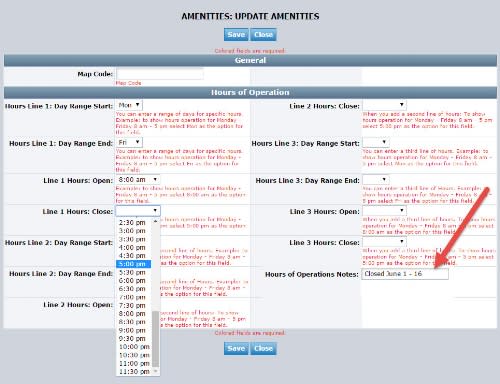Select 4:30 pm in time list
Screen dimensions: 500x384
point(134,256)
